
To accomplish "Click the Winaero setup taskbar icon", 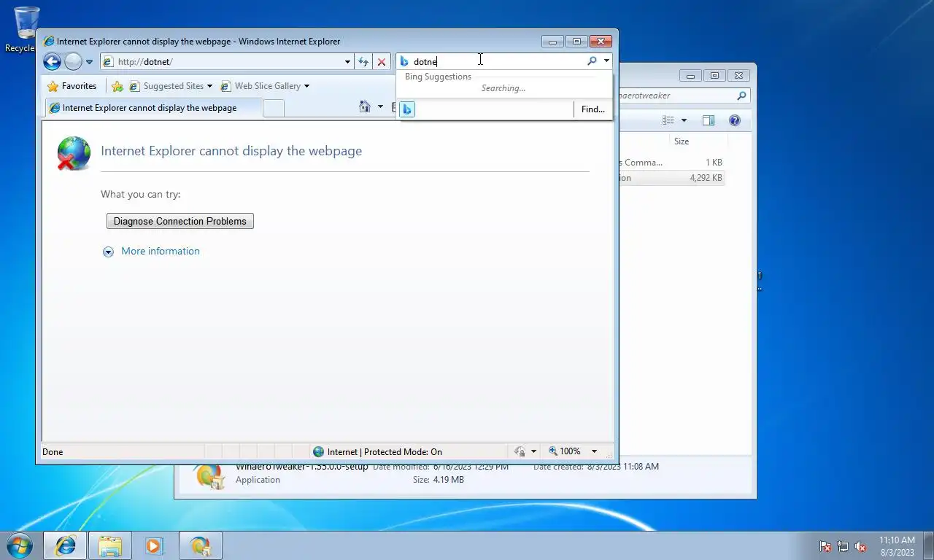I will click(x=200, y=545).
